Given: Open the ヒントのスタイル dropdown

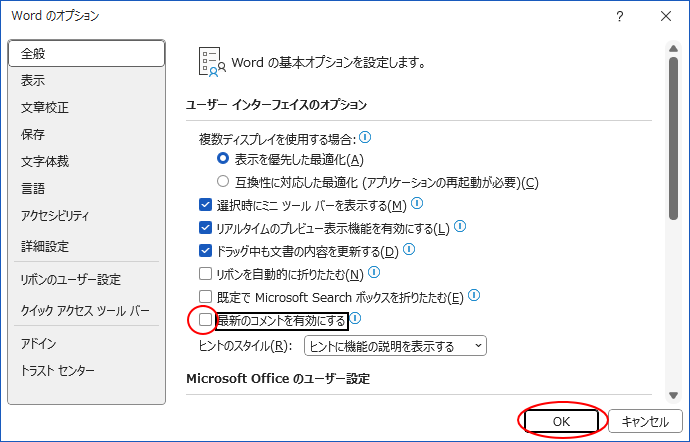Looking at the screenshot, I should tap(395, 346).
